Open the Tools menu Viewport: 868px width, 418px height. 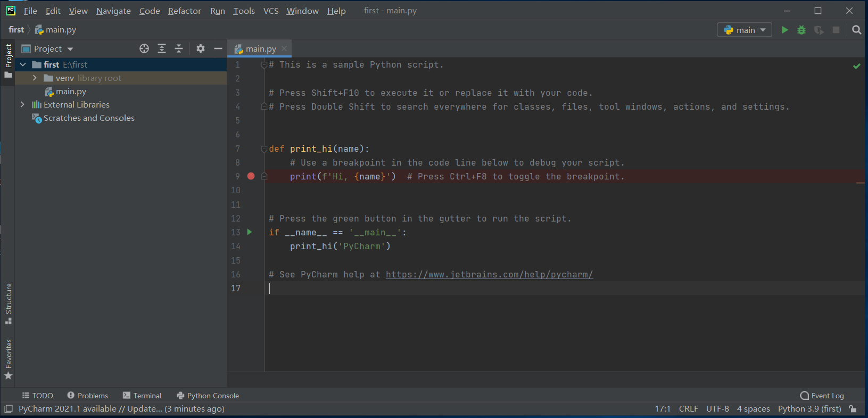pos(244,11)
